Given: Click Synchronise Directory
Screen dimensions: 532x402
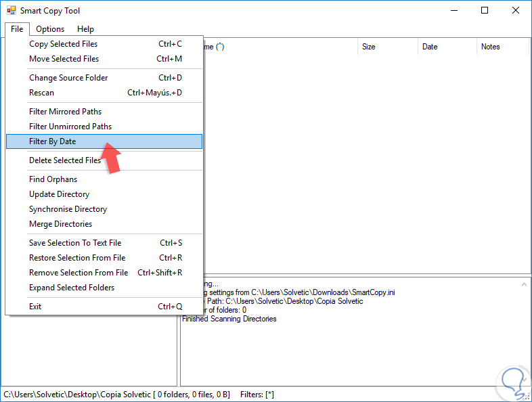Looking at the screenshot, I should pyautogui.click(x=104, y=209).
